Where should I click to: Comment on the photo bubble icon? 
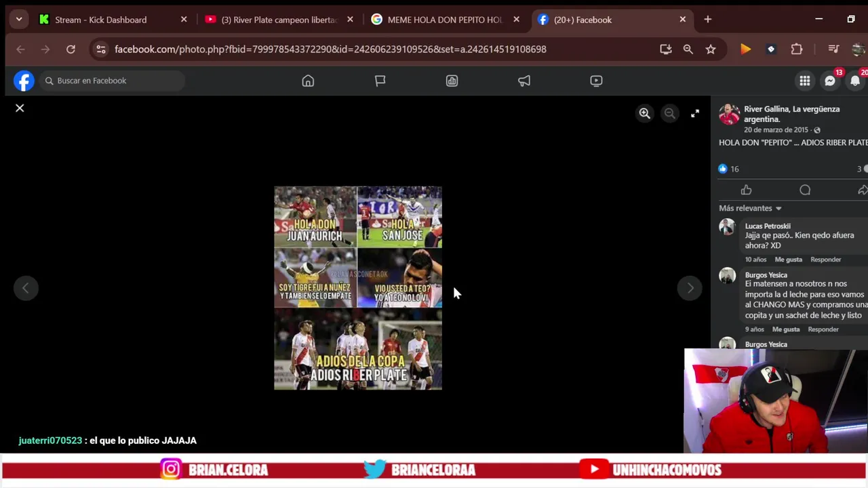(805, 190)
